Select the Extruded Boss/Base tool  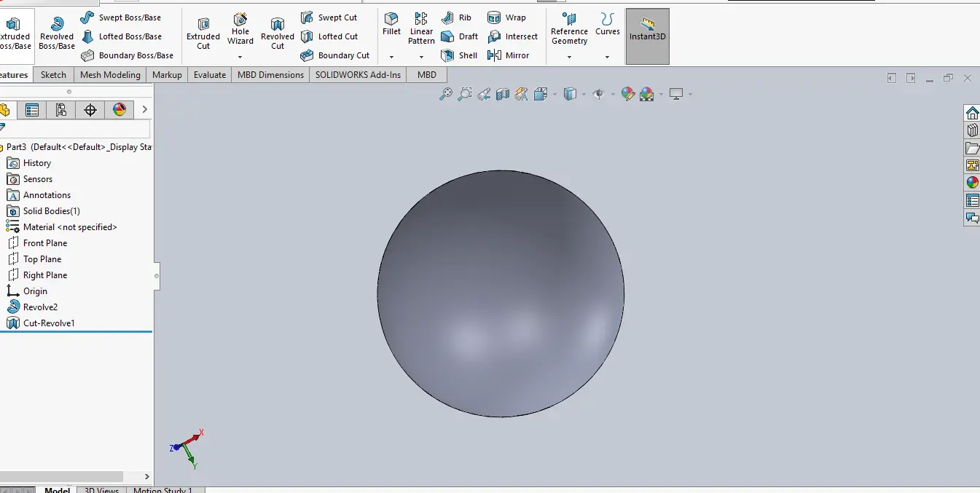15,35
